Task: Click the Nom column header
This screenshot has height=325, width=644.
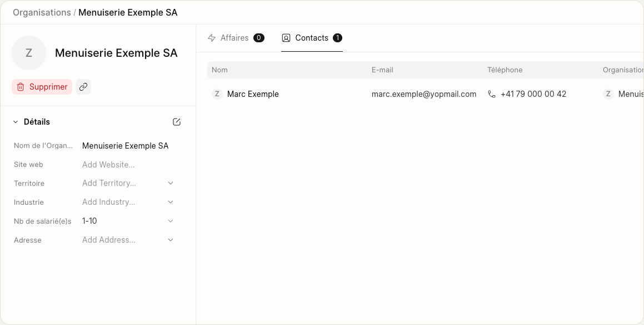Action: [x=219, y=70]
